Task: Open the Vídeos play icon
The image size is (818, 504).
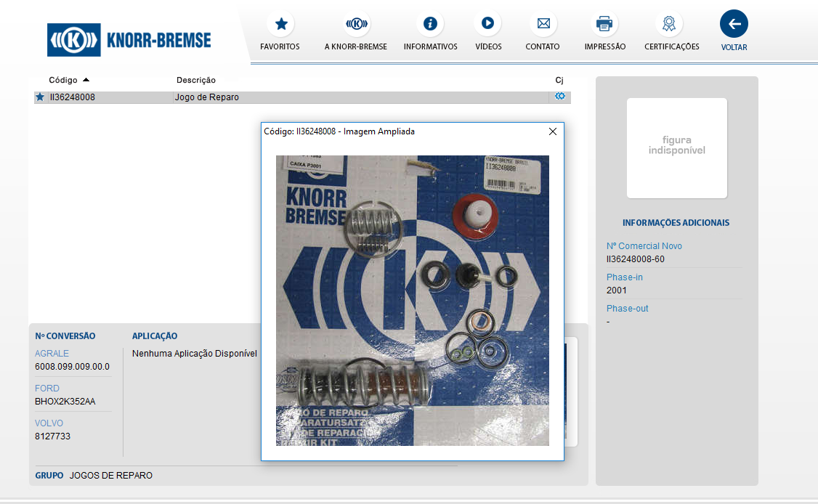Action: coord(487,24)
